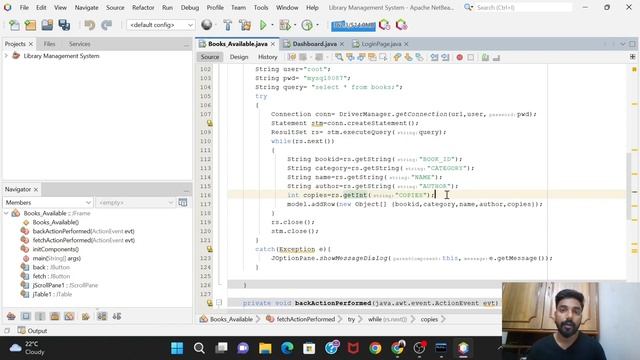Open the empty filter dropdown in Navigator

click(x=136, y=202)
